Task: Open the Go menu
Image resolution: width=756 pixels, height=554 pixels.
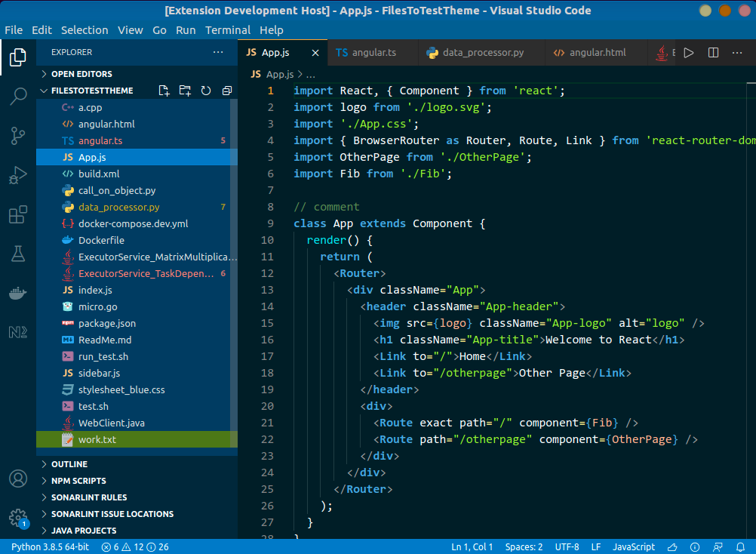Action: pyautogui.click(x=160, y=30)
